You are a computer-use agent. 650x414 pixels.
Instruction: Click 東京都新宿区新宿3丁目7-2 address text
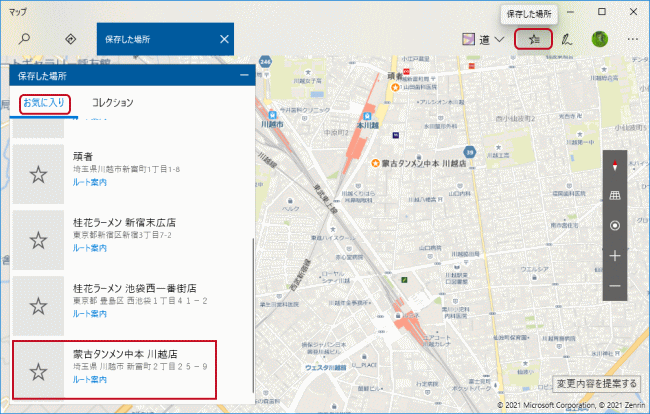(x=122, y=235)
